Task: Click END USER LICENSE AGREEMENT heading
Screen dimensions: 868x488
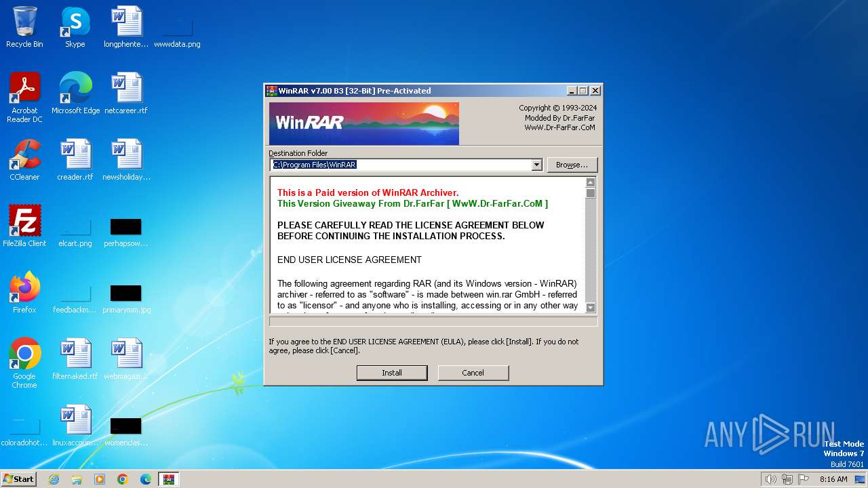Action: click(x=349, y=260)
